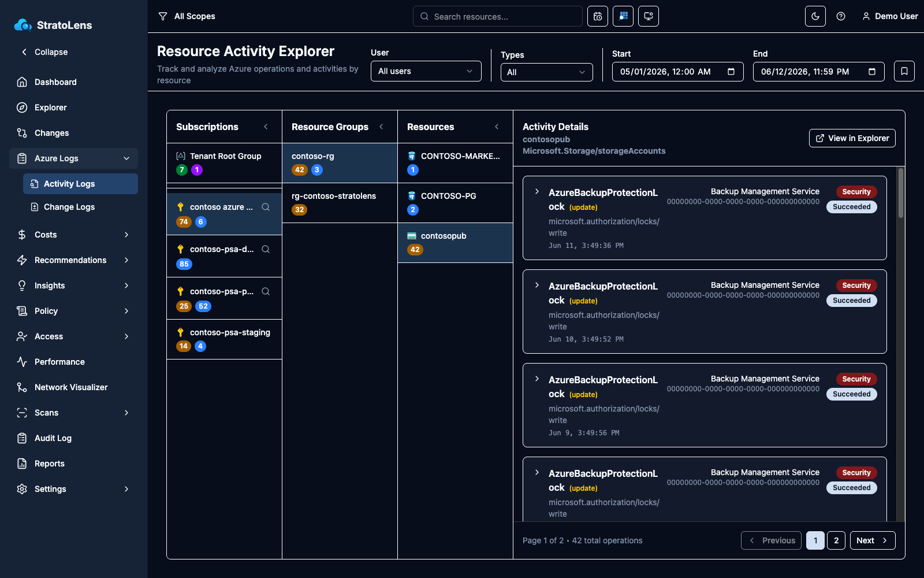Expand the Jun 11 AzureBackupProtectionLock entry
This screenshot has height=578, width=924.
point(537,191)
